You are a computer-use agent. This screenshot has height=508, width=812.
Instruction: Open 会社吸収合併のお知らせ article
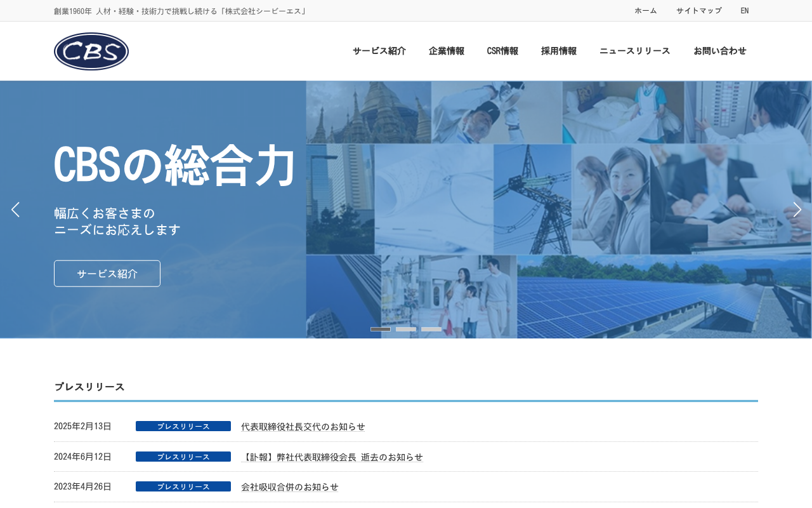[x=290, y=487]
